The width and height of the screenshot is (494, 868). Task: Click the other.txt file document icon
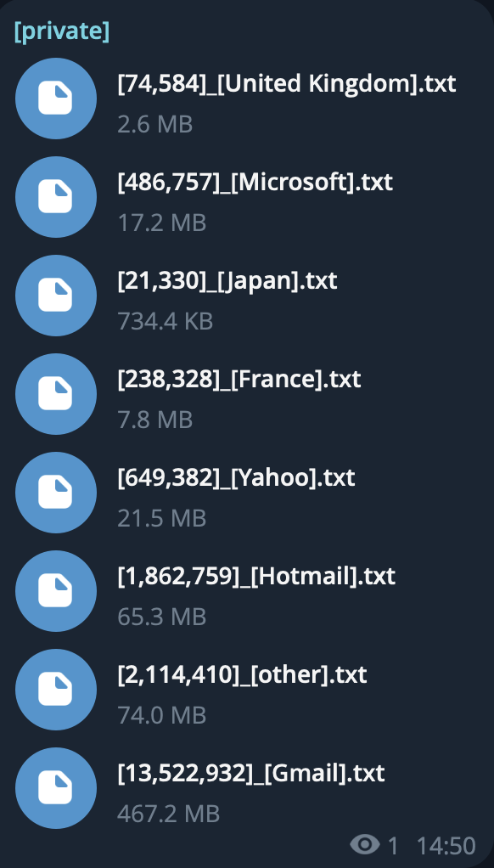coord(56,690)
